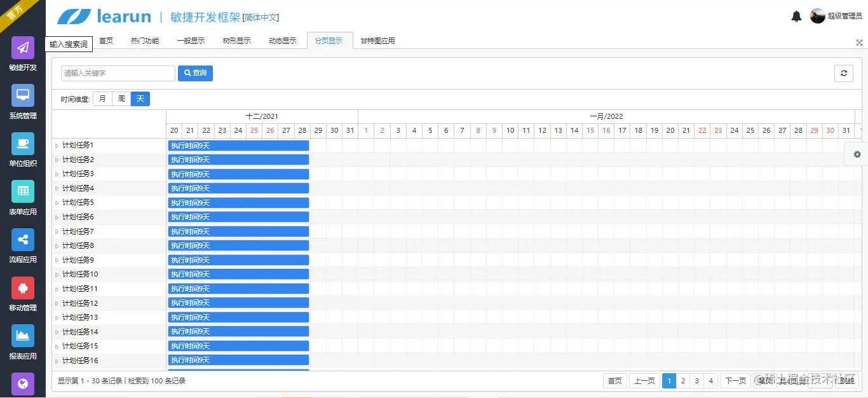Switch time dimension to 月
The width and height of the screenshot is (868, 398).
pos(102,99)
